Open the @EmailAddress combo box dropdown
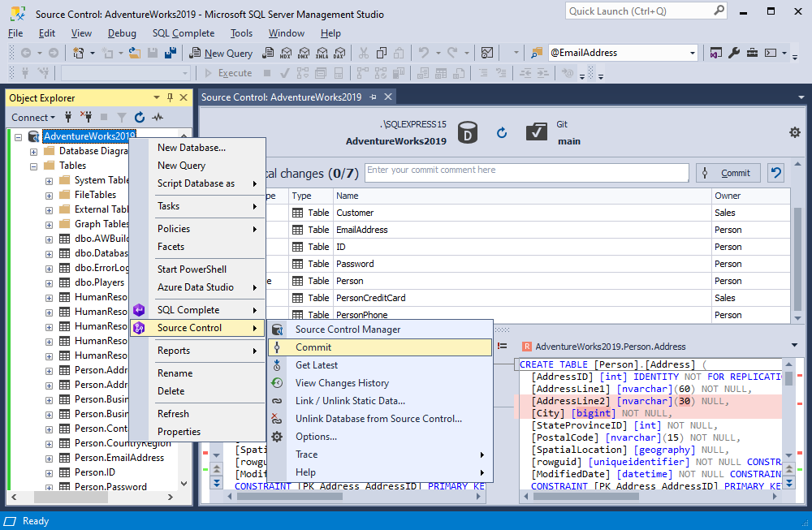Viewport: 812px width, 530px height. 692,53
